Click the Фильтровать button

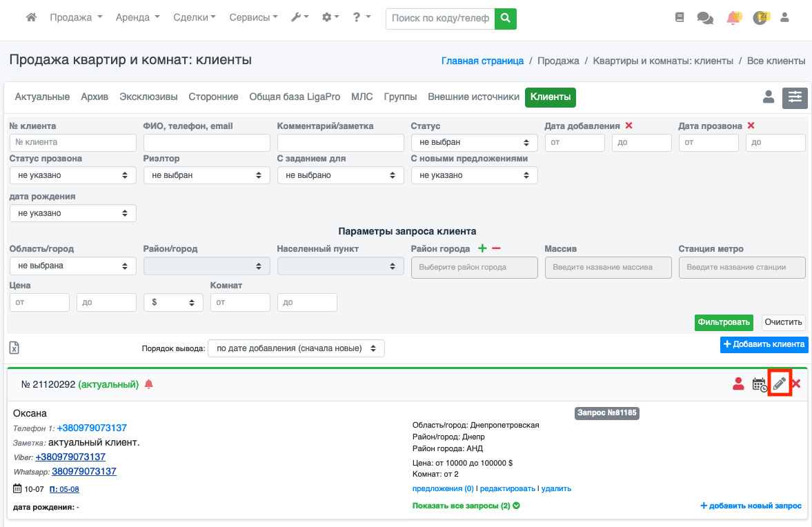[724, 322]
